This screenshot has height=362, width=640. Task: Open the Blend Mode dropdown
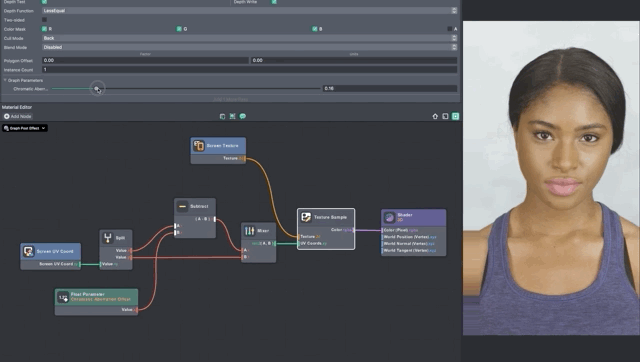[x=249, y=47]
